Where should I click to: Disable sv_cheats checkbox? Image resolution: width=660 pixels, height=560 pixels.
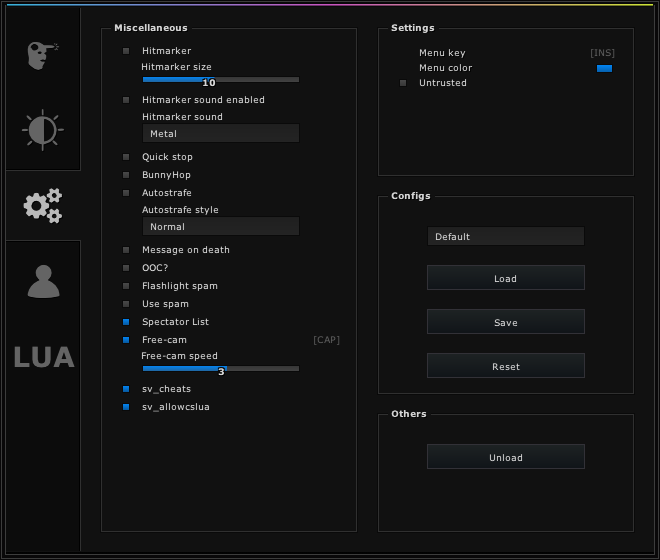click(x=126, y=389)
